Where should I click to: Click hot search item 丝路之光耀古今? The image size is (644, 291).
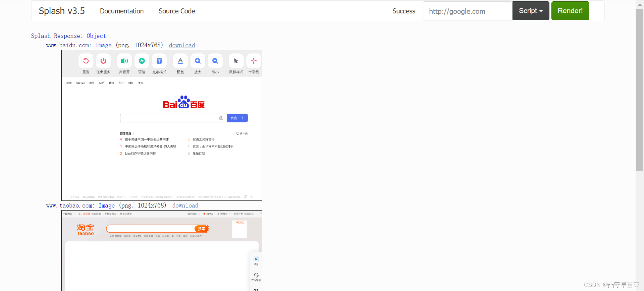[x=204, y=139]
